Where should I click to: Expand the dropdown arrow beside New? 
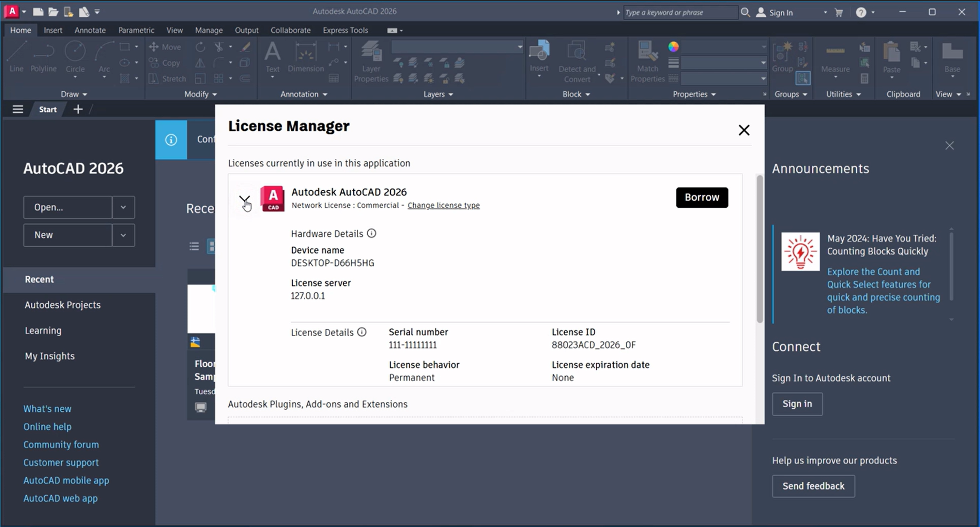tap(123, 235)
